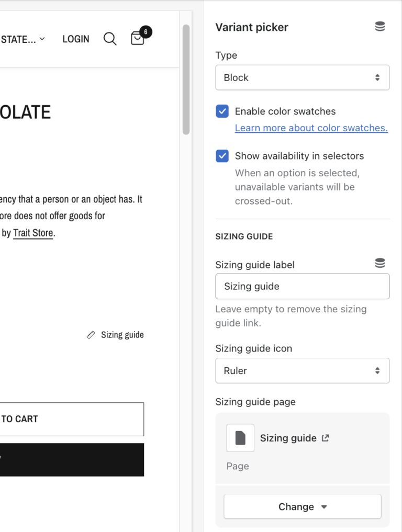This screenshot has width=402, height=532.
Task: Uncheck Show availability in selectors
Action: click(222, 156)
